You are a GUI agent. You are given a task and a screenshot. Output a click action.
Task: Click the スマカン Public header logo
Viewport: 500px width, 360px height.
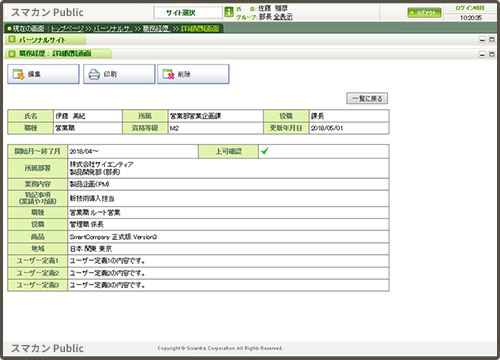[47, 13]
